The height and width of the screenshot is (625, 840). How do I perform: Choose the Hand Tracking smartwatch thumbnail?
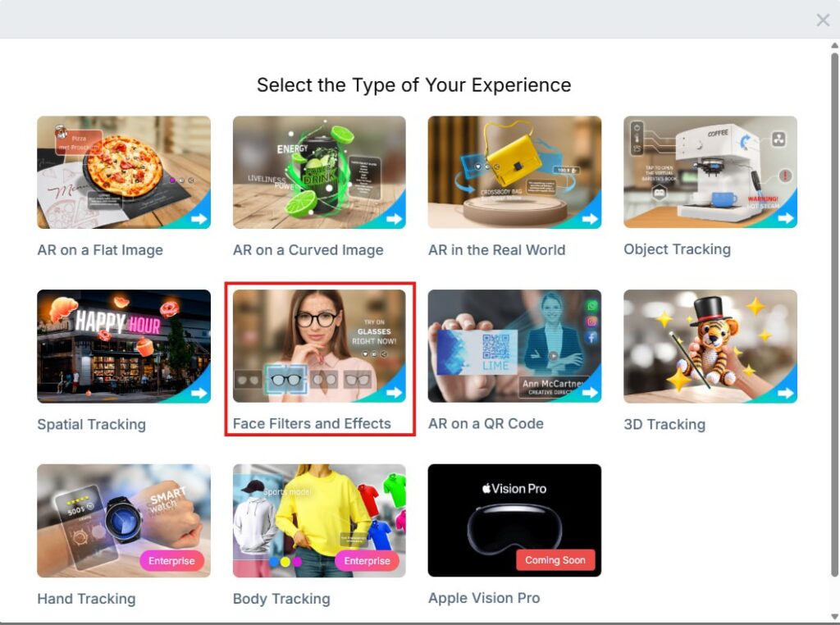pyautogui.click(x=124, y=521)
